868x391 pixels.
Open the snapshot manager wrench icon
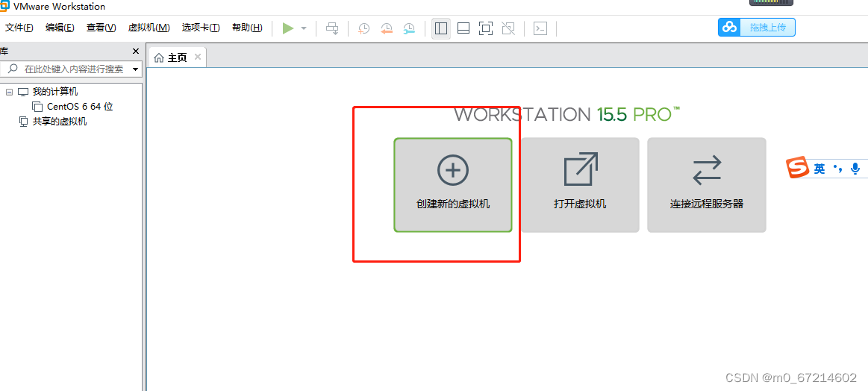tap(408, 28)
